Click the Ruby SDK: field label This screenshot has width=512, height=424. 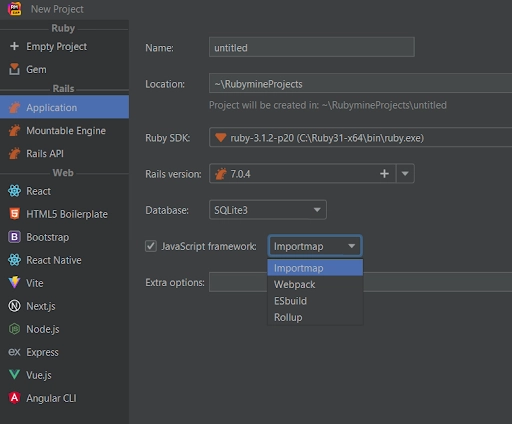tap(167, 138)
